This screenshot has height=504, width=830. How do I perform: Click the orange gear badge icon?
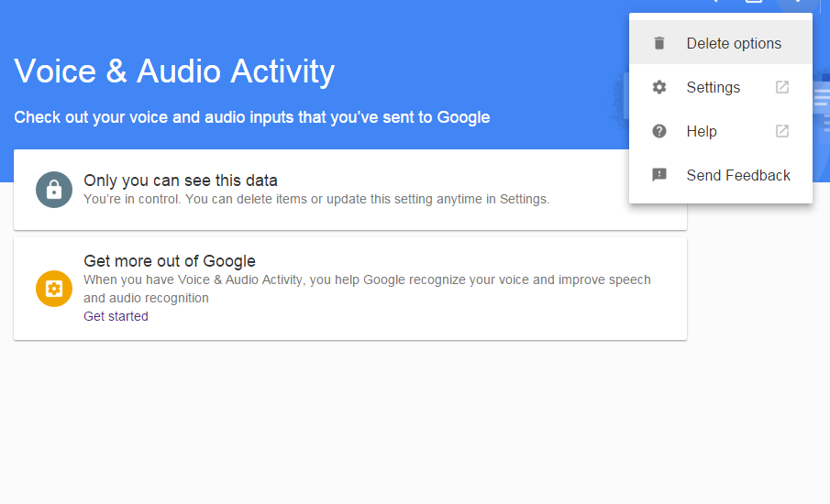(54, 289)
